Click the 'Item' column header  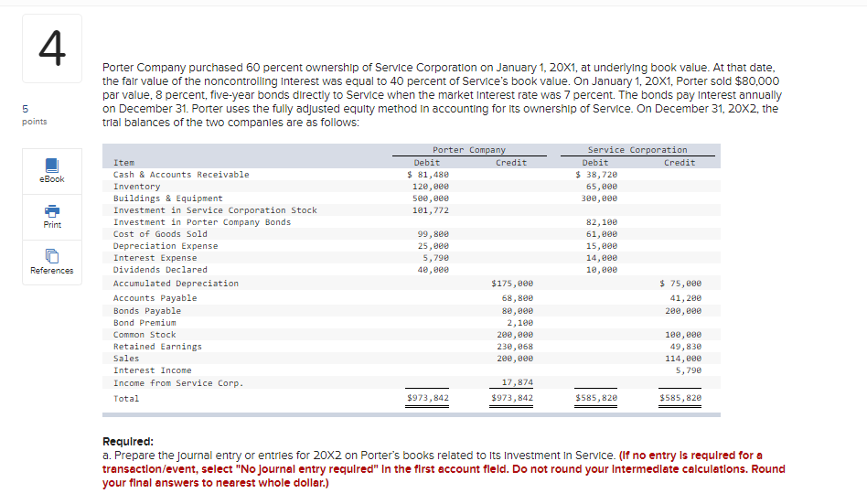(x=123, y=163)
